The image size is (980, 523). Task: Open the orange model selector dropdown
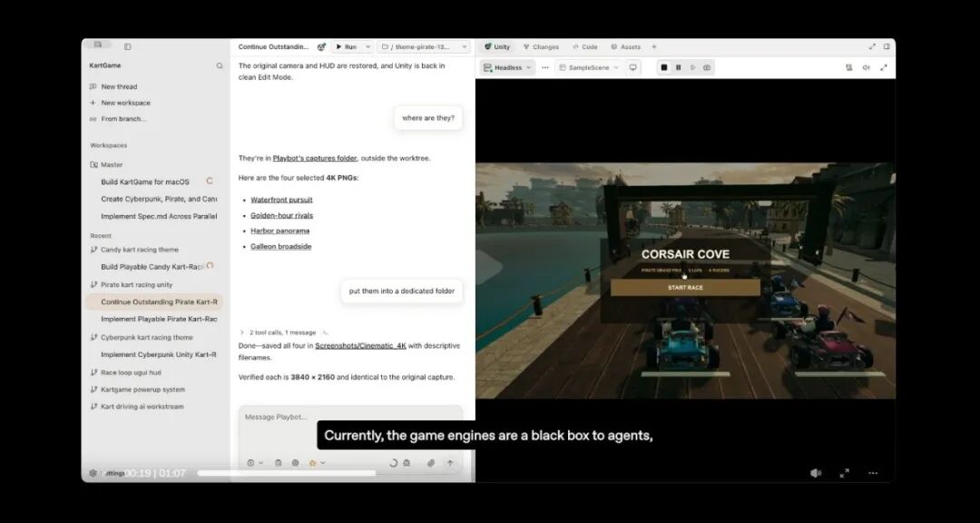click(317, 464)
